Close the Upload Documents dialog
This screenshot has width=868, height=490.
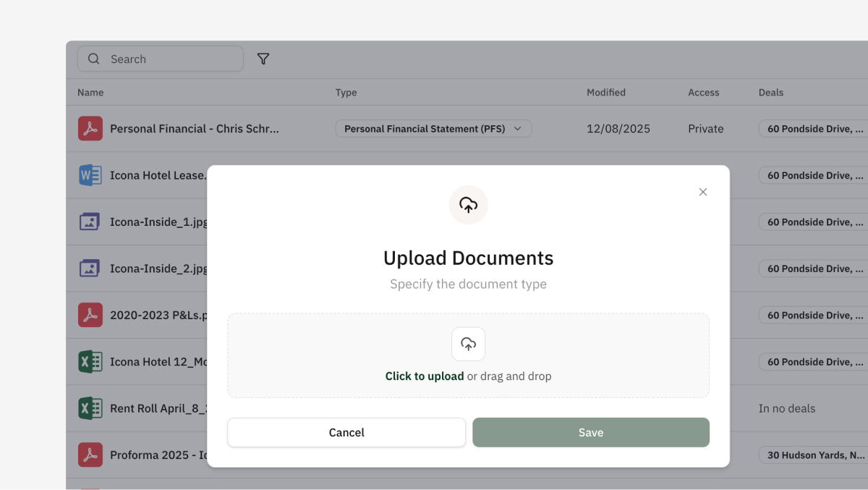click(x=702, y=192)
